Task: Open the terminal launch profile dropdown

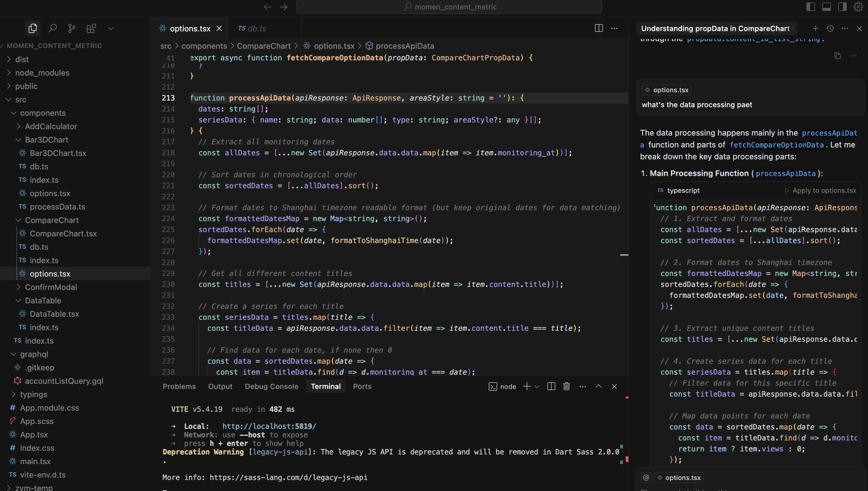Action: [537, 387]
